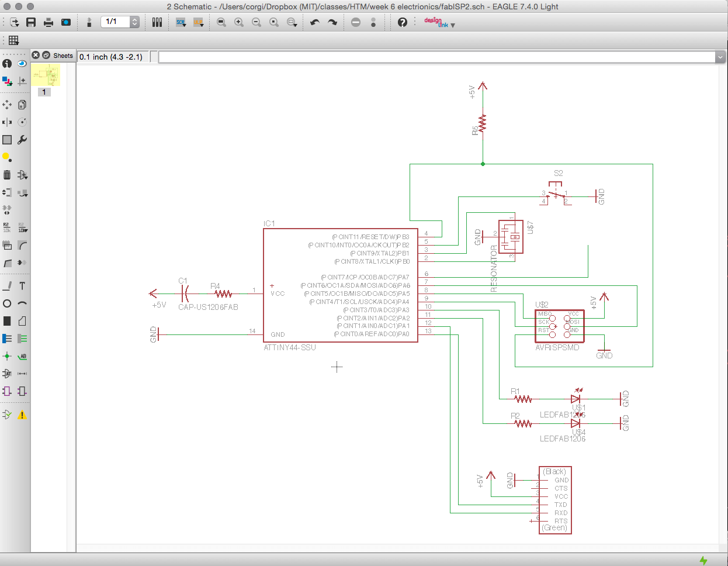The image size is (728, 566).
Task: Switch to board with arrow-page icon
Action: point(15,22)
